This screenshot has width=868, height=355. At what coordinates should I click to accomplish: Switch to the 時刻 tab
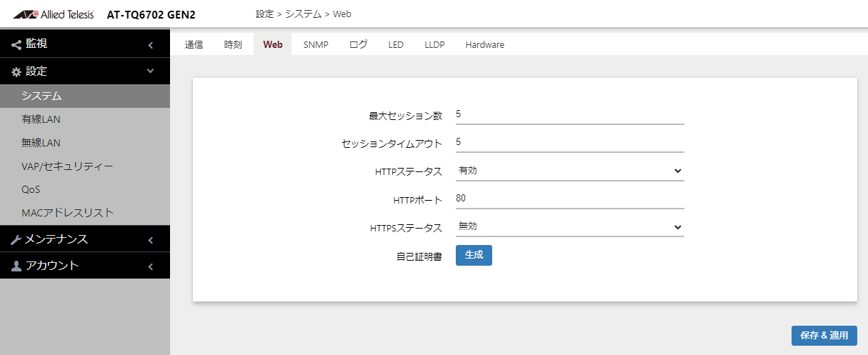click(x=233, y=44)
